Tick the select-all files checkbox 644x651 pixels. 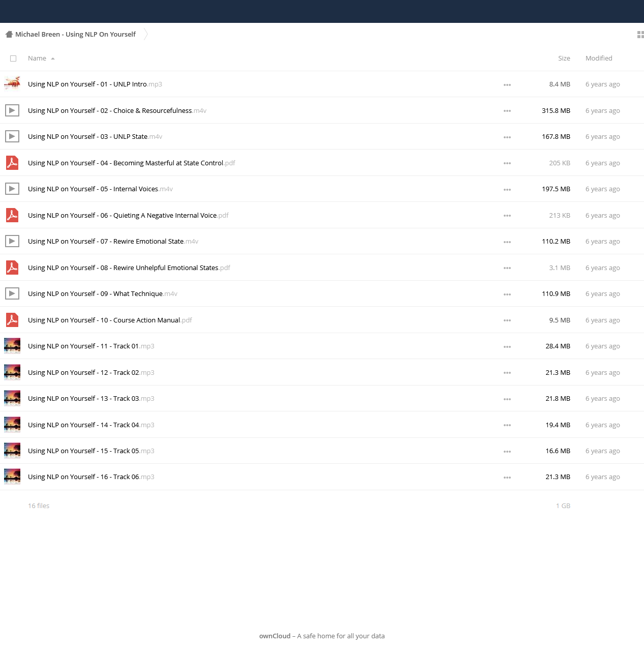click(13, 58)
